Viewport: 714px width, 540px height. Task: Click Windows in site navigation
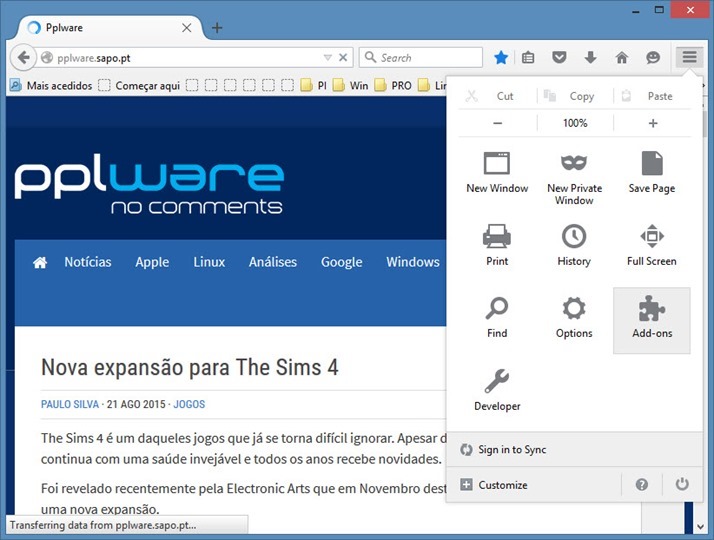click(413, 262)
